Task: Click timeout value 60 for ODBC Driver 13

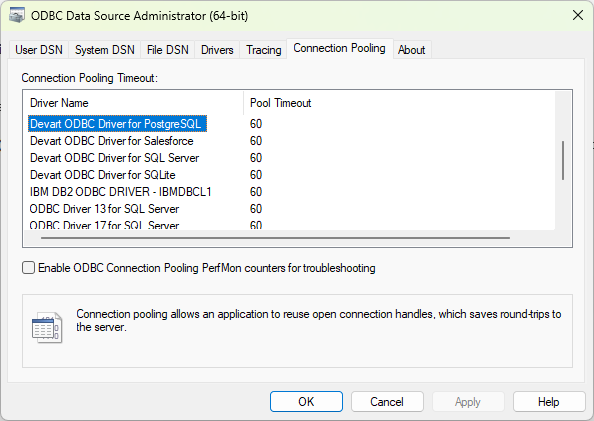Action: pyautogui.click(x=256, y=209)
